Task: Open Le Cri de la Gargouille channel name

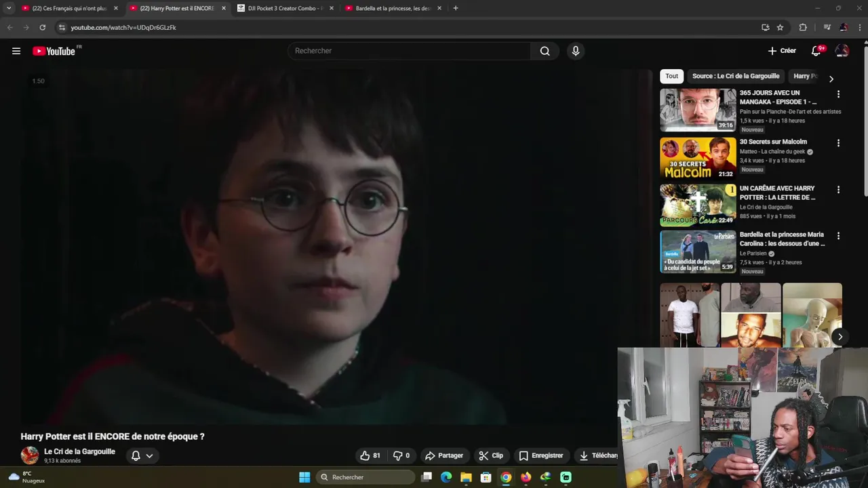Action: (x=79, y=451)
